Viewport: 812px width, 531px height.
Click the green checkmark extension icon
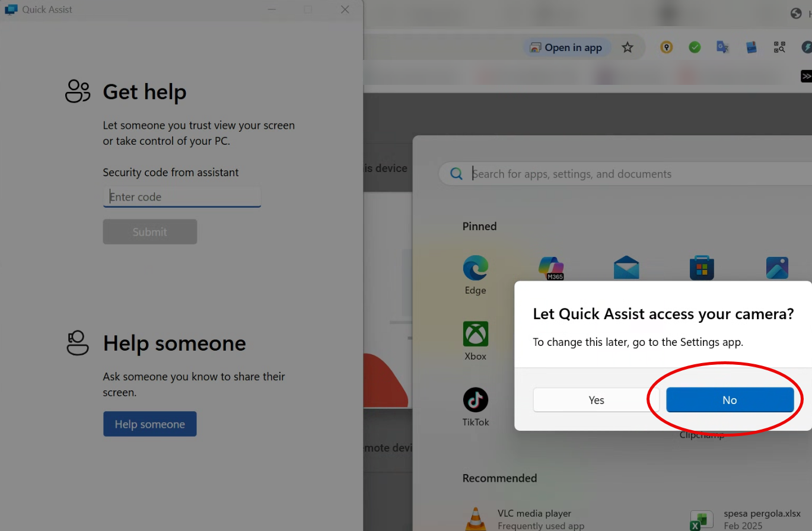(x=695, y=47)
